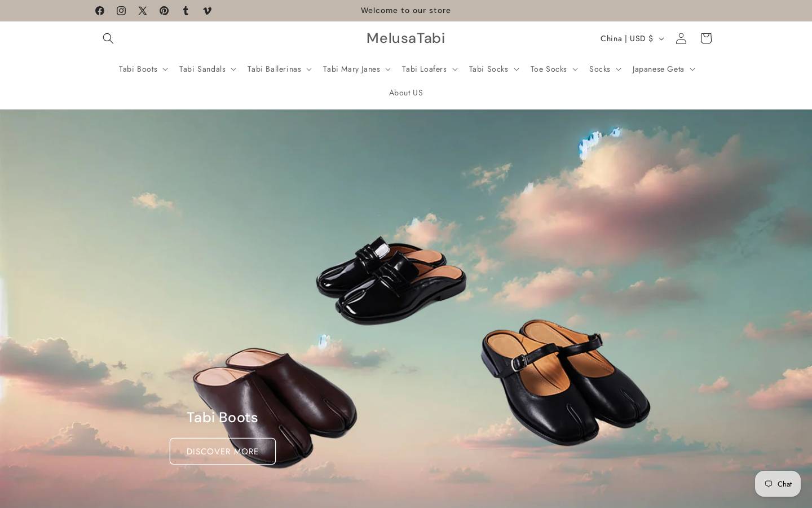Go to the About US page

click(x=406, y=93)
